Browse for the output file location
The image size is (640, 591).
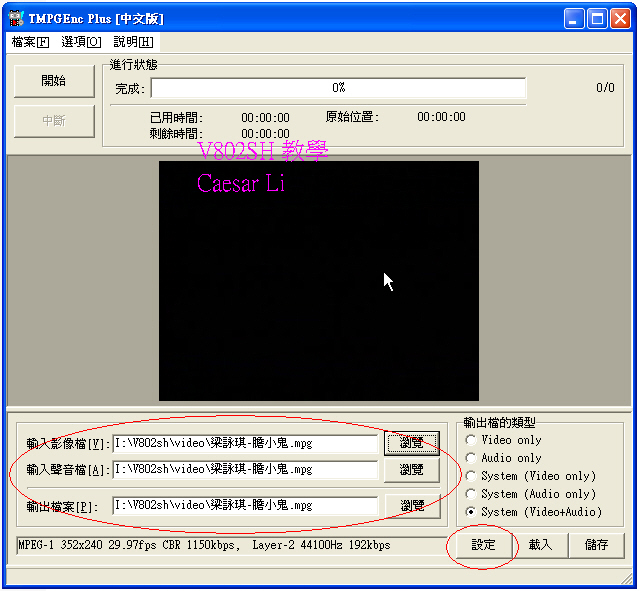tap(411, 506)
